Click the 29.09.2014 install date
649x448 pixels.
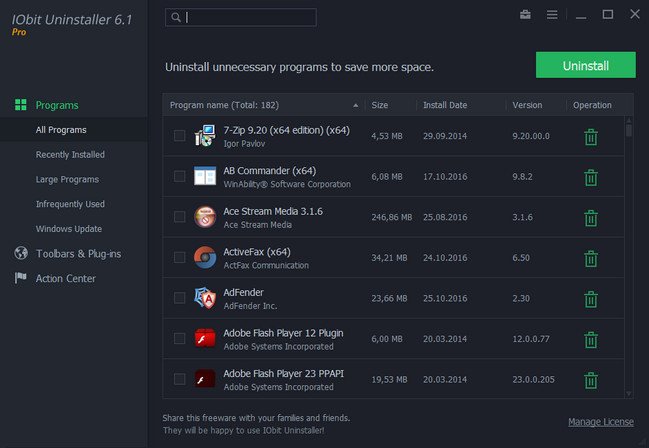point(445,136)
